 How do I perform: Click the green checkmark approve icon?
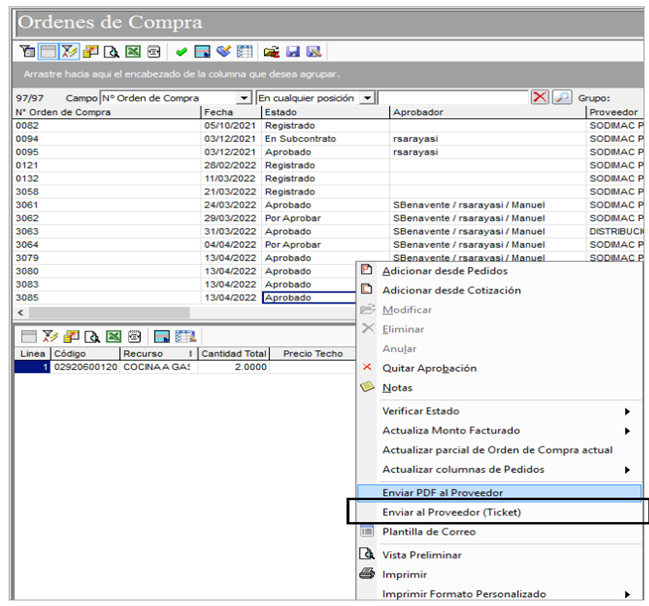(x=181, y=52)
